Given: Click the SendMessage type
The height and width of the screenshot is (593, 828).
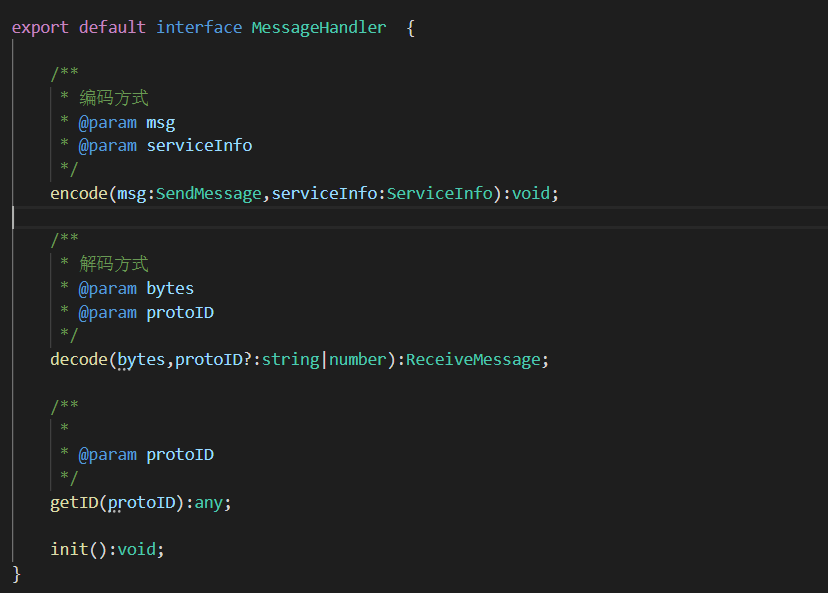Looking at the screenshot, I should click(x=209, y=194).
